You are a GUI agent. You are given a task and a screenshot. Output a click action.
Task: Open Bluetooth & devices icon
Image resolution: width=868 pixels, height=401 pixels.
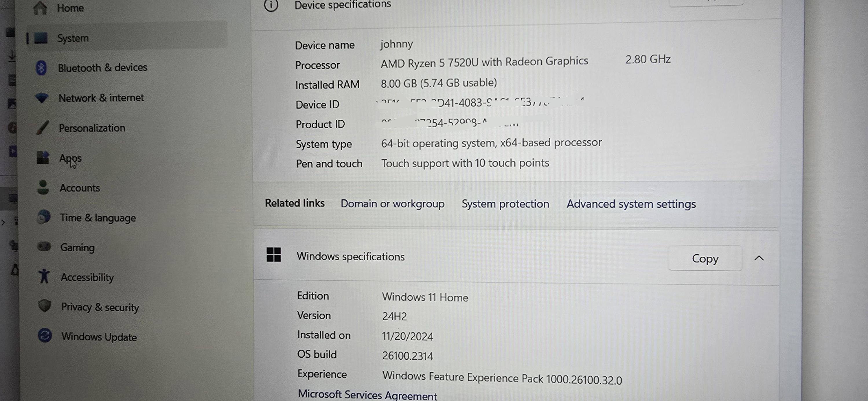tap(41, 68)
